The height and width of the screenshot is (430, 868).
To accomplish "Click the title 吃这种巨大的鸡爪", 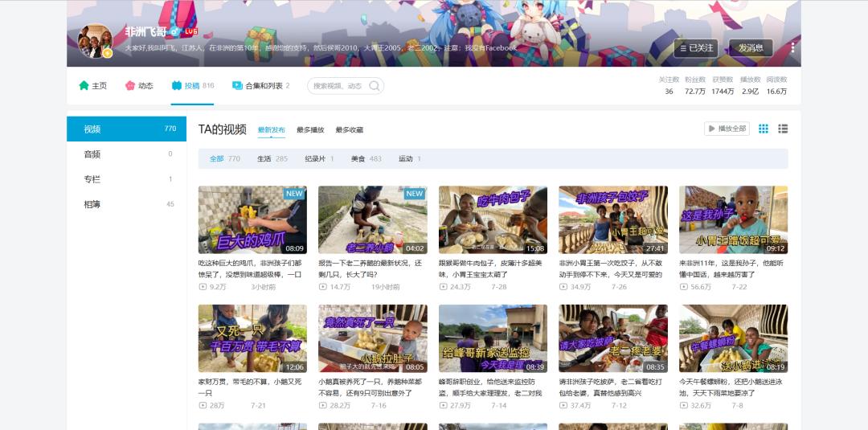I will click(250, 268).
